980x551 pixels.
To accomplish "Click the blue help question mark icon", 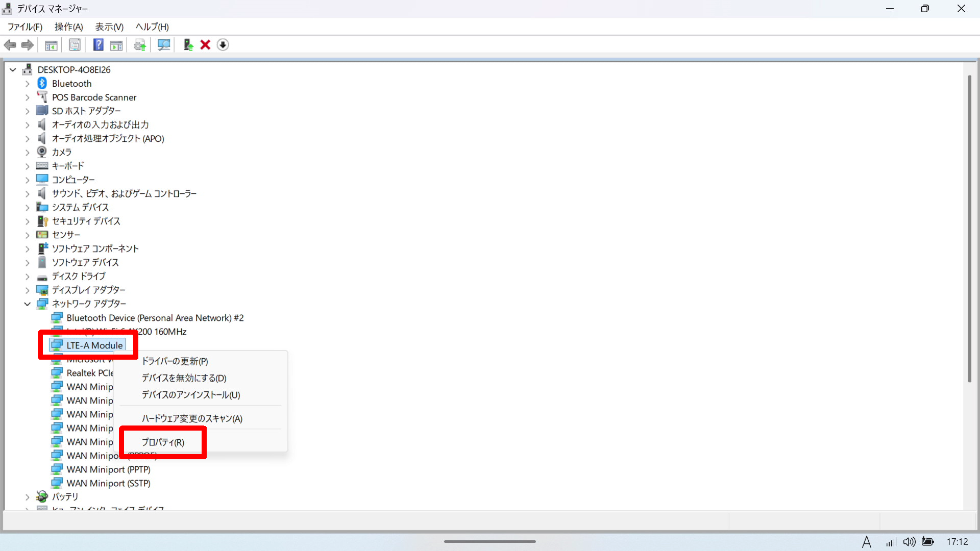I will tap(98, 45).
